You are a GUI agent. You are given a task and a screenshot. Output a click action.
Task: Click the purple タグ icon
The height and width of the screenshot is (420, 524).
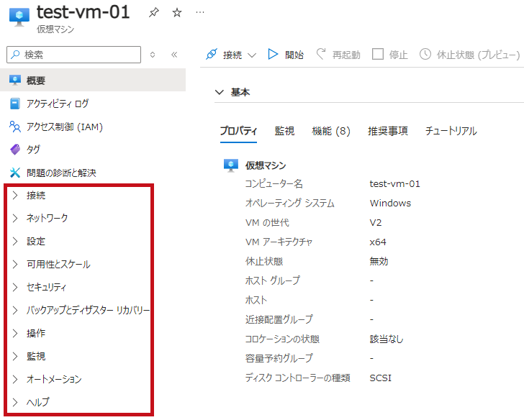click(15, 150)
